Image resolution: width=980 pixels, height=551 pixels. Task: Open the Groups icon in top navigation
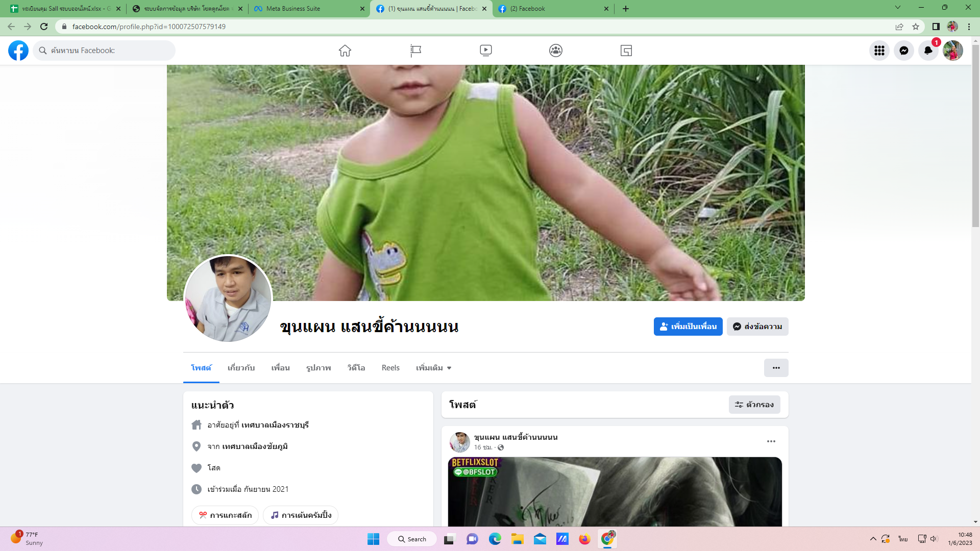coord(556,51)
